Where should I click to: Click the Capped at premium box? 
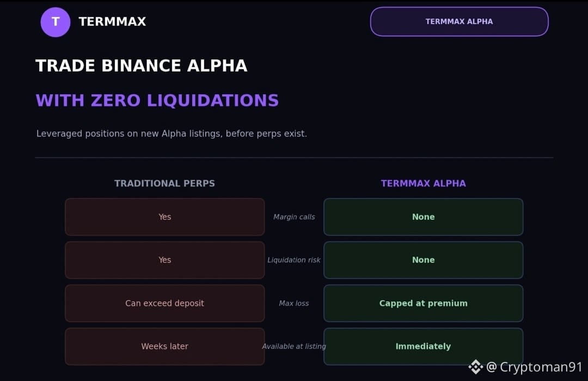pyautogui.click(x=424, y=303)
